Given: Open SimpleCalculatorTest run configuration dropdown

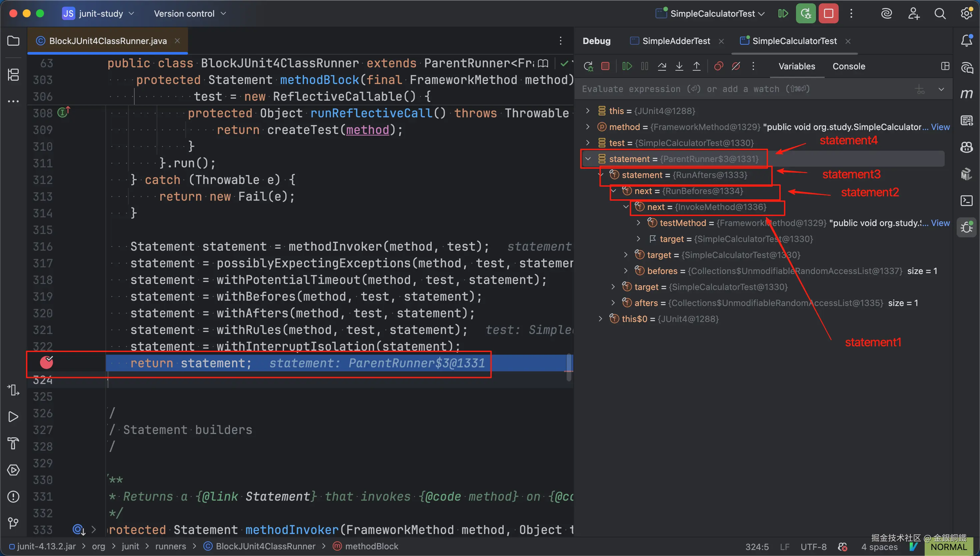Looking at the screenshot, I should pos(712,14).
